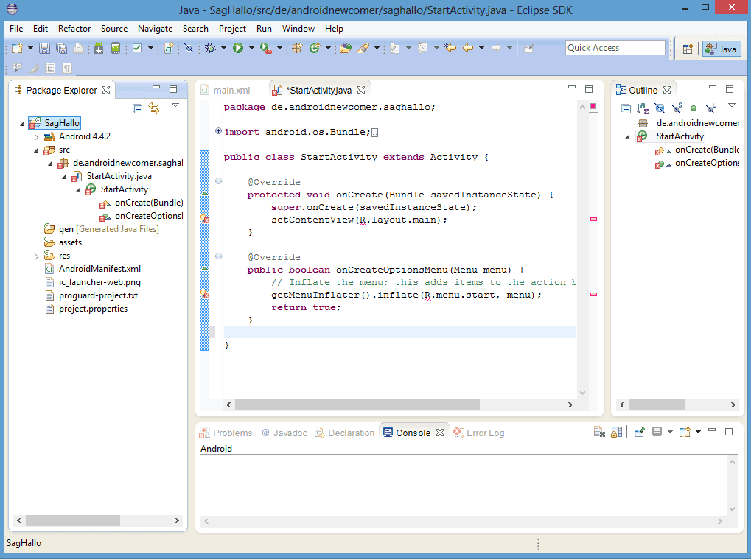This screenshot has width=751, height=560.
Task: Switch to the Error Log tab
Action: [479, 433]
